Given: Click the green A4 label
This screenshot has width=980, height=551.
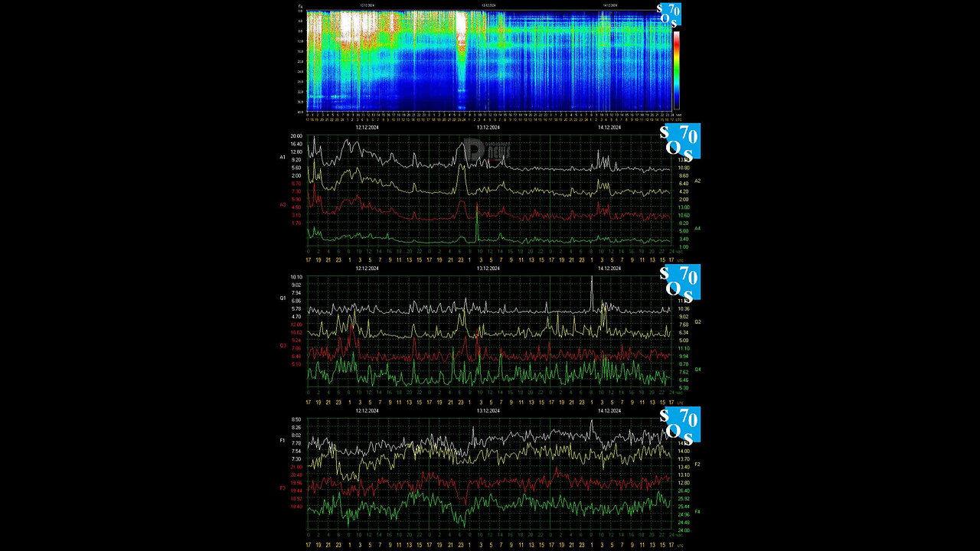Looking at the screenshot, I should coord(697,228).
